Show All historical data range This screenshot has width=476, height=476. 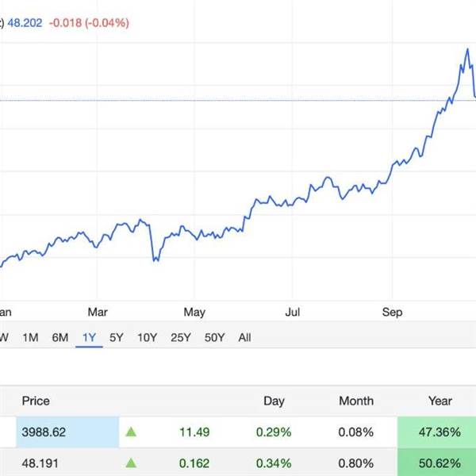click(x=244, y=337)
